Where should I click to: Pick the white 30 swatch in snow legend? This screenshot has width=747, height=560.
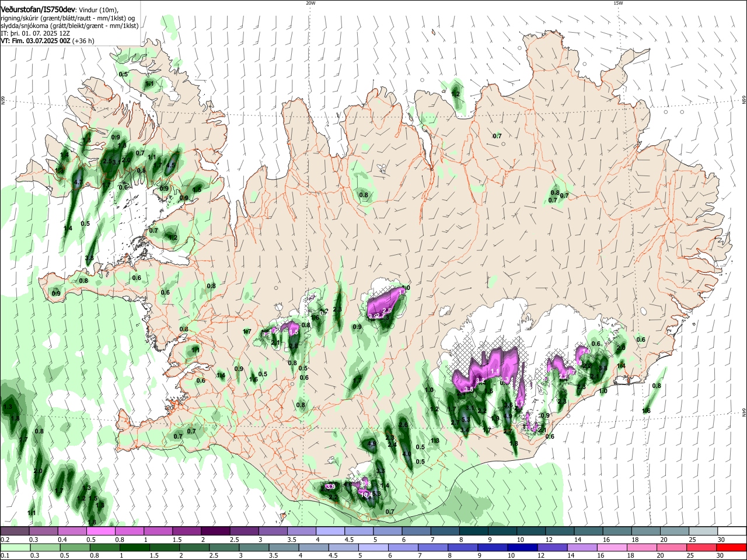tap(732, 531)
